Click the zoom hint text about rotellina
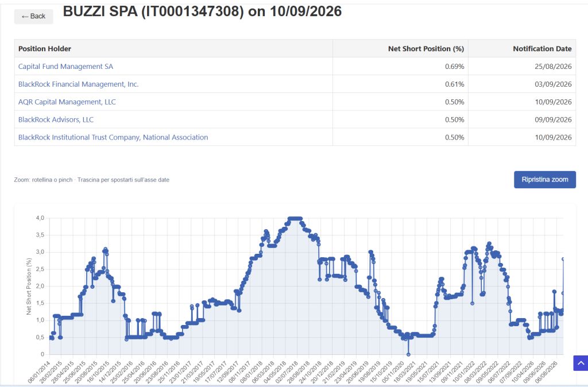This screenshot has width=588, height=387. [x=91, y=180]
